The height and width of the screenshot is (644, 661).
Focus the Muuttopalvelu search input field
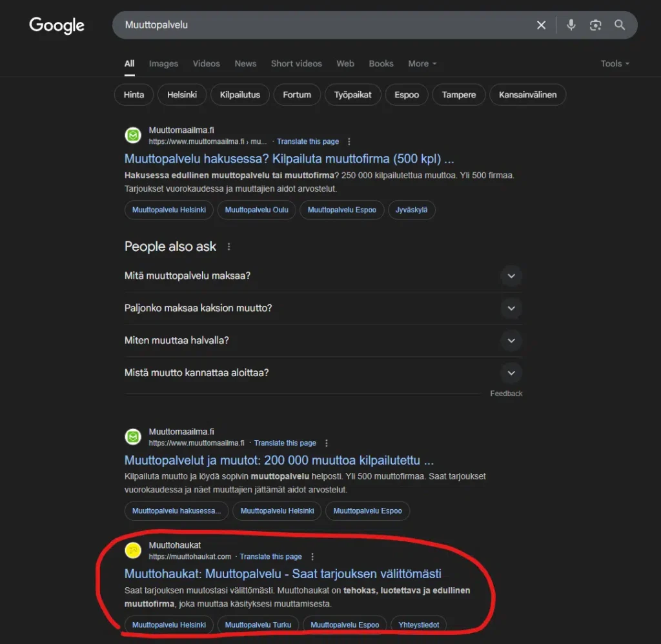point(323,25)
